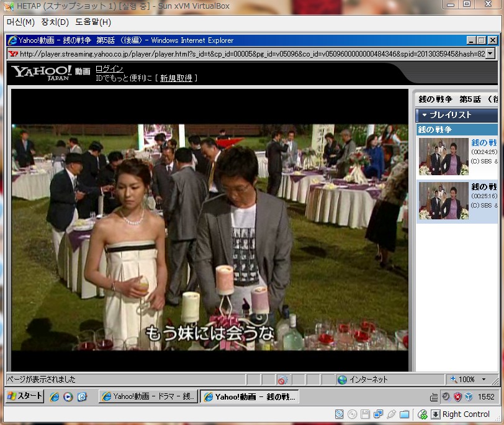This screenshot has height=425, width=504.
Task: Click the VirtualBox window title icon
Action: [9, 6]
